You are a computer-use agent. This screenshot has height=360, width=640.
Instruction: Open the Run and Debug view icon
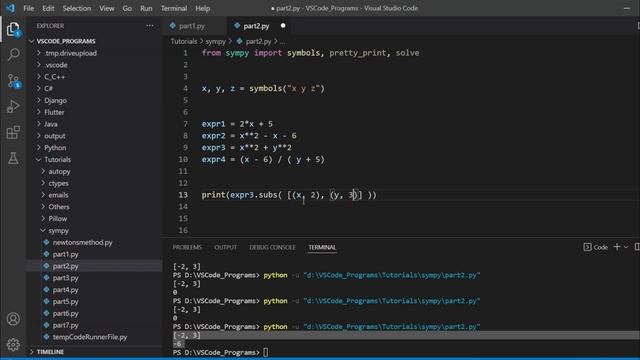(13, 107)
